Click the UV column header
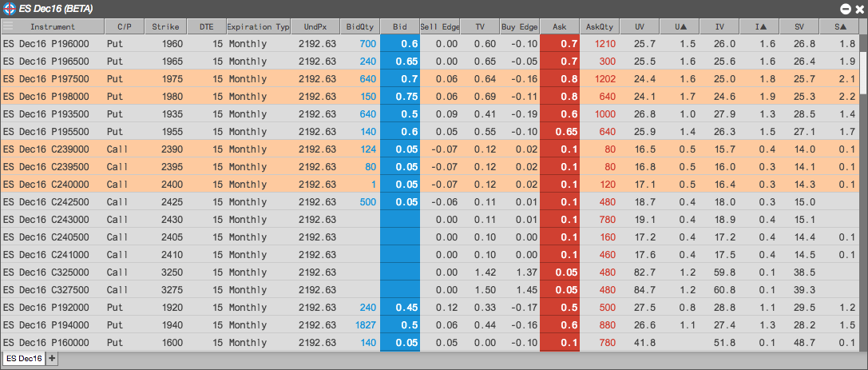Image resolution: width=868 pixels, height=370 pixels. click(x=640, y=26)
